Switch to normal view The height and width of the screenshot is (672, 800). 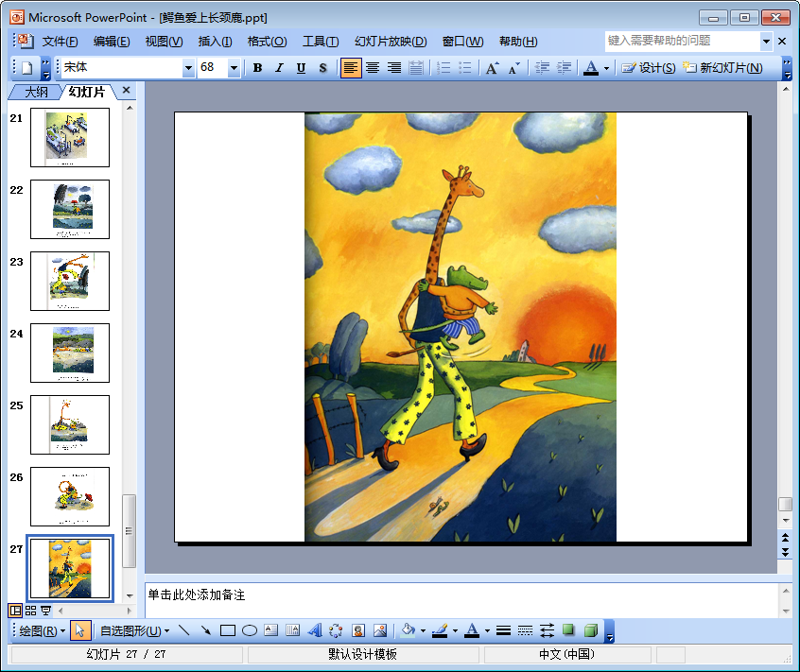[15, 611]
